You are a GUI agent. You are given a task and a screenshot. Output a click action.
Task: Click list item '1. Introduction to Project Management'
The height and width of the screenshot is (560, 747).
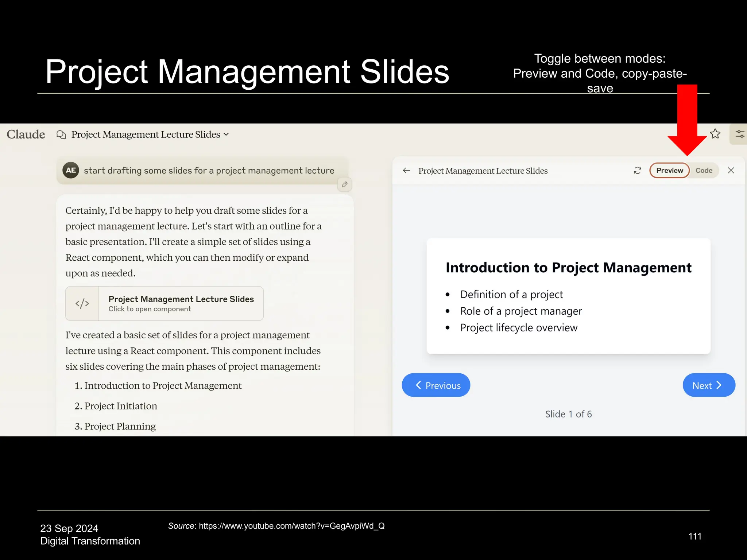(158, 386)
